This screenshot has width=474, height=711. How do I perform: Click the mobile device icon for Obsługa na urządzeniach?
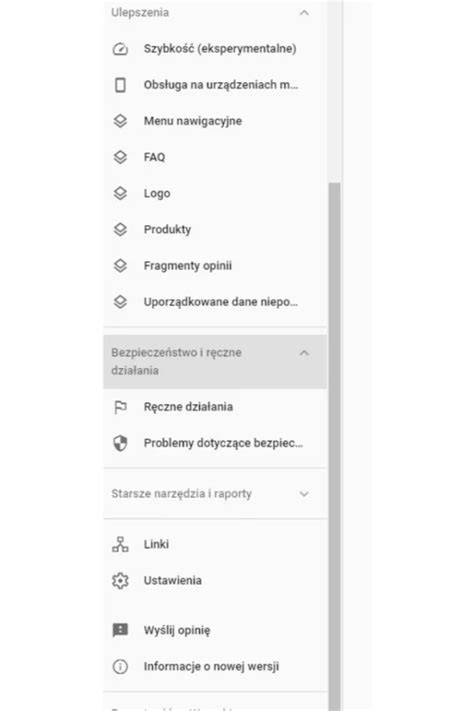click(x=120, y=85)
